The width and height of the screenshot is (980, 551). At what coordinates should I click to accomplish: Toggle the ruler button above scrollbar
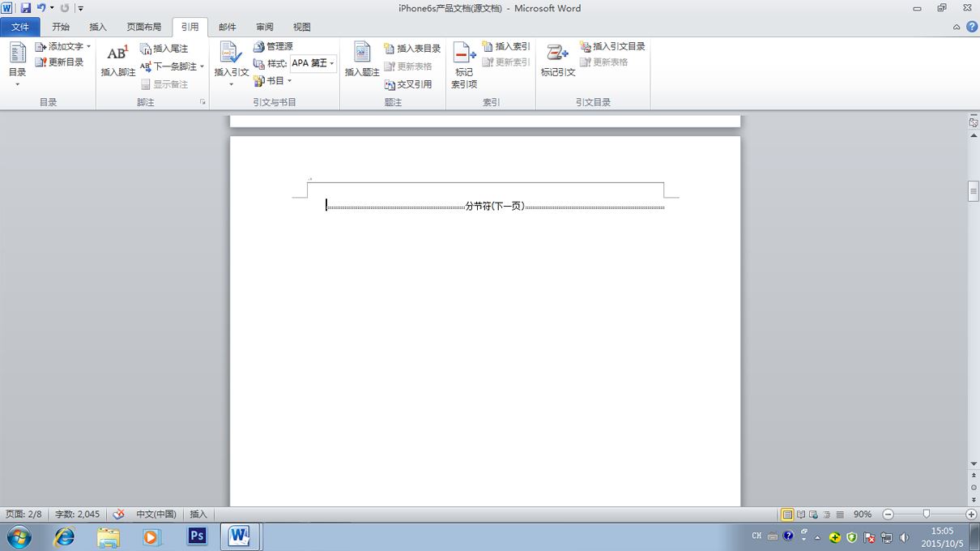(x=974, y=122)
